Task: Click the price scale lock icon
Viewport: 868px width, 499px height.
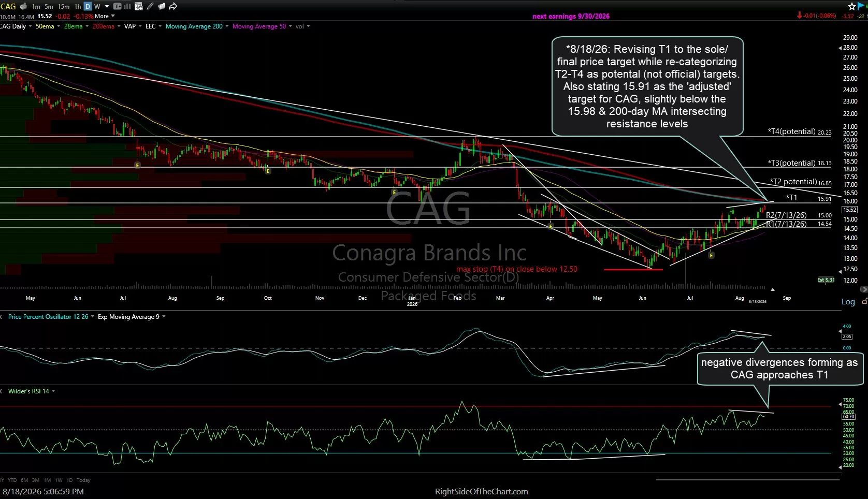Action: pos(864,301)
